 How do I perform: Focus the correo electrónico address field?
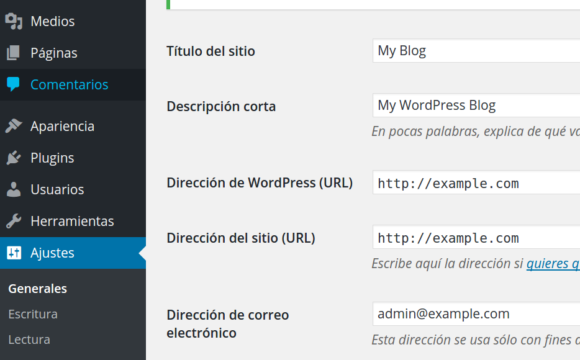(476, 314)
